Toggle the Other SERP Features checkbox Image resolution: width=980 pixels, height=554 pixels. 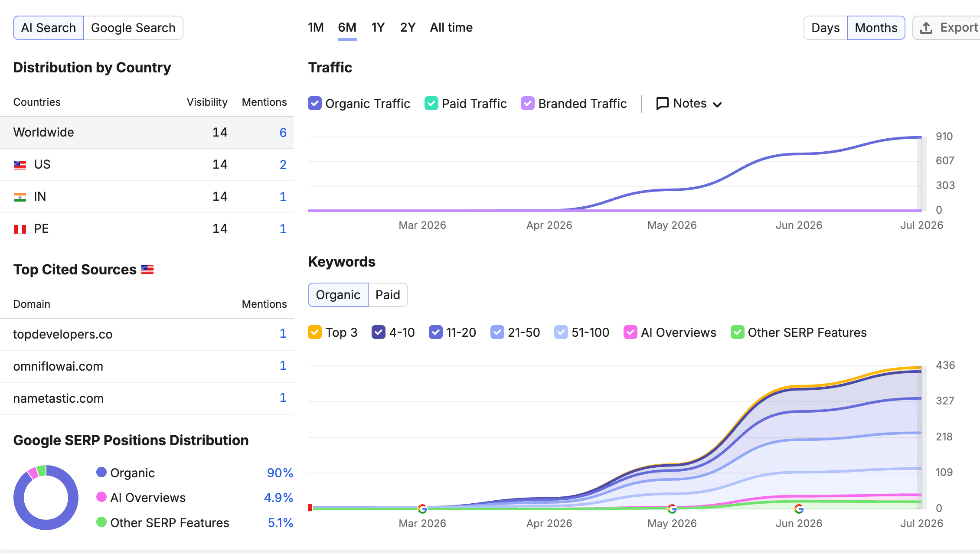737,332
